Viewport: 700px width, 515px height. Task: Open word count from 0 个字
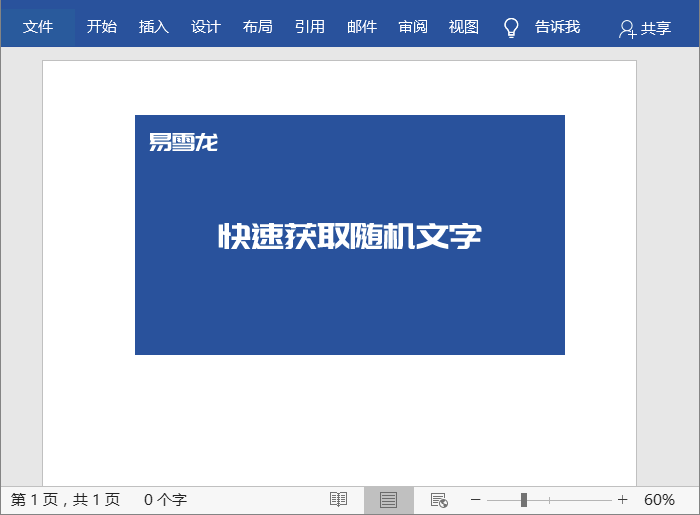[x=165, y=499]
